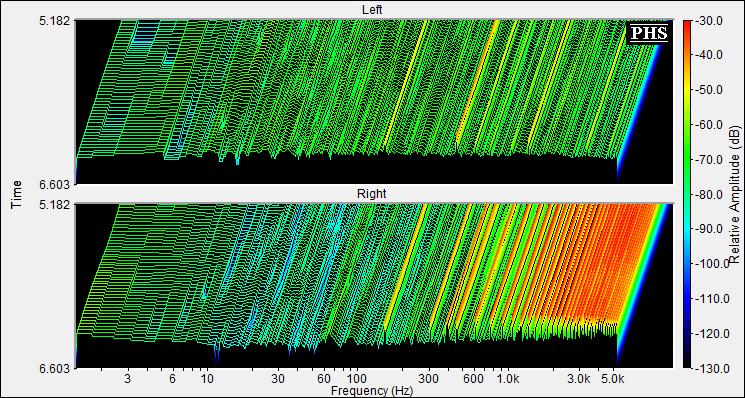
Task: Click the -130.0 color scale value
Action: click(x=711, y=368)
